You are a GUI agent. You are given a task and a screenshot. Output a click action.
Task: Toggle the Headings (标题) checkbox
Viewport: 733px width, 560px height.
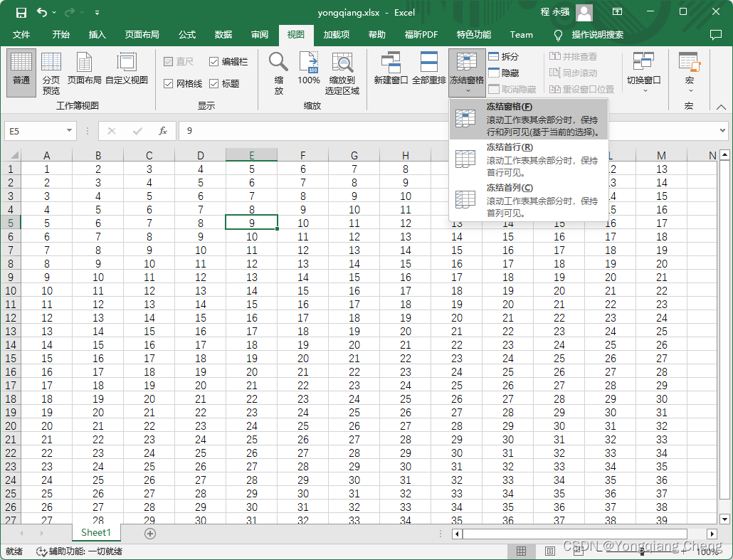[x=224, y=84]
